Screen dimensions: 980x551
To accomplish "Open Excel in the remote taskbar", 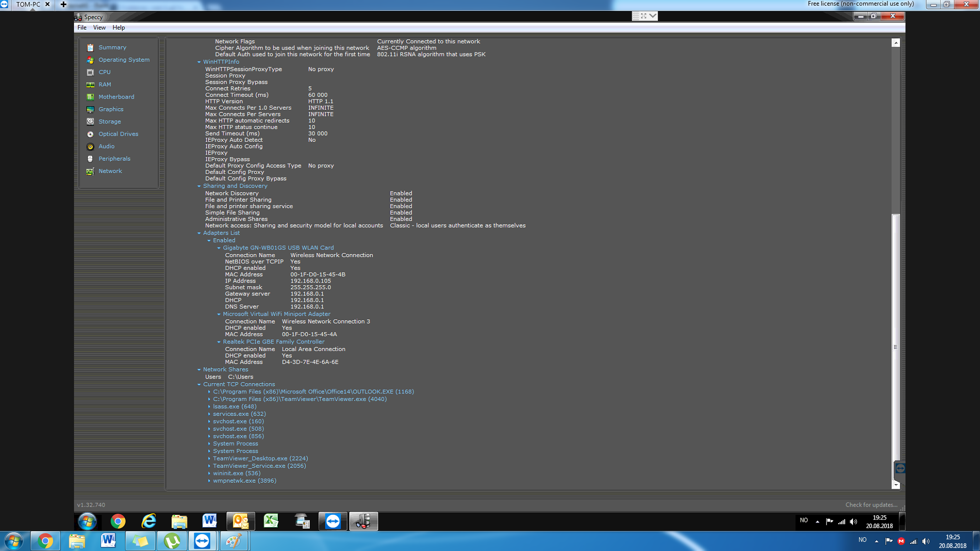I will [271, 521].
